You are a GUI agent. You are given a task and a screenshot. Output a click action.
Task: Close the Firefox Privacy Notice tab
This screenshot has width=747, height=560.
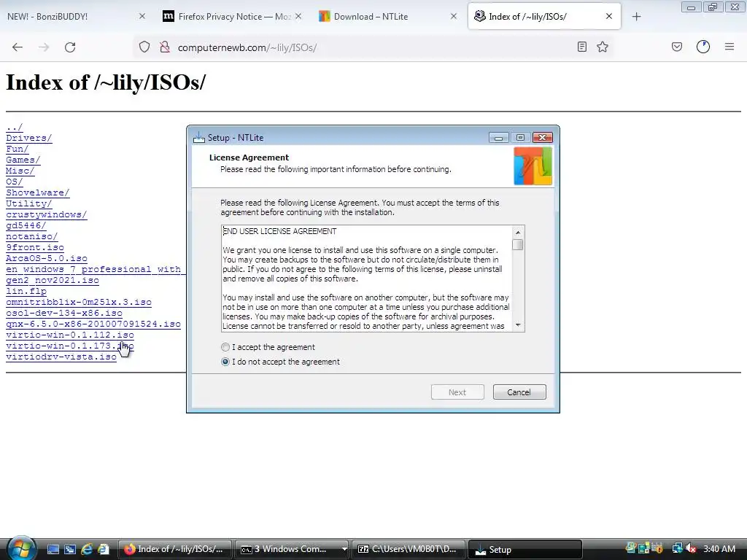[x=298, y=16]
